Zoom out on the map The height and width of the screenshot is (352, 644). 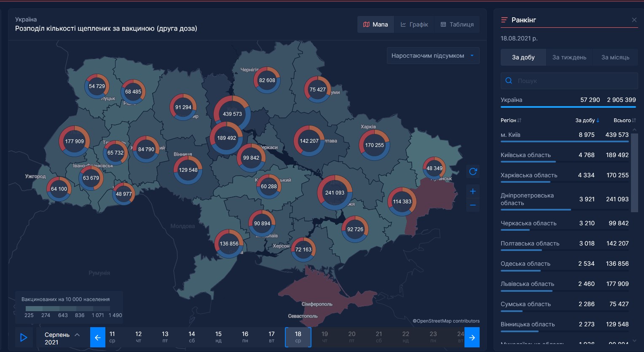[x=472, y=205]
